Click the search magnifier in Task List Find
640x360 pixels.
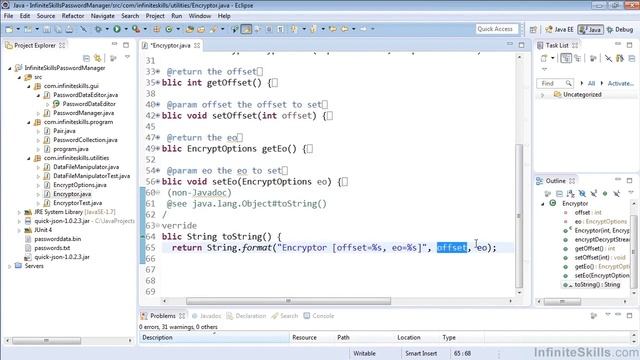tap(569, 83)
